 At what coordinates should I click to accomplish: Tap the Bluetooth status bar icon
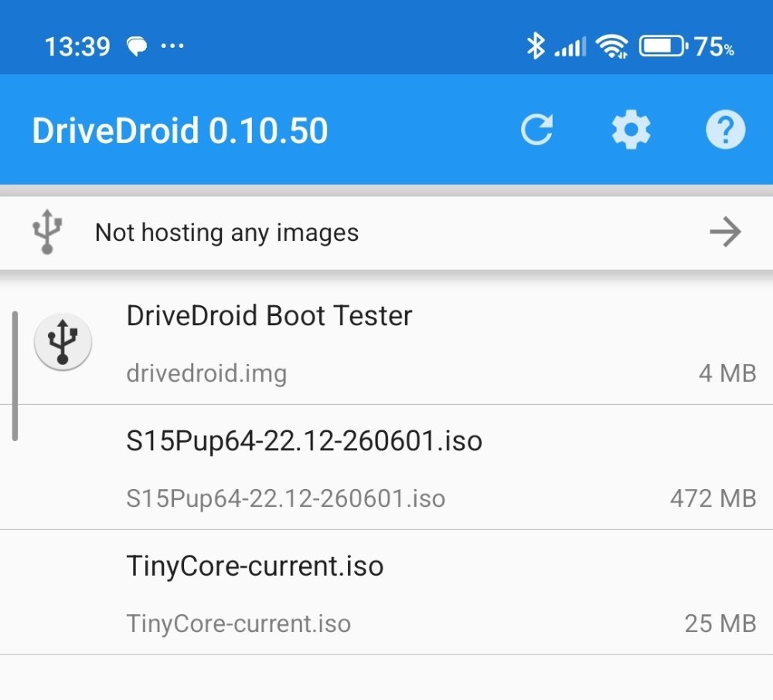[x=536, y=46]
